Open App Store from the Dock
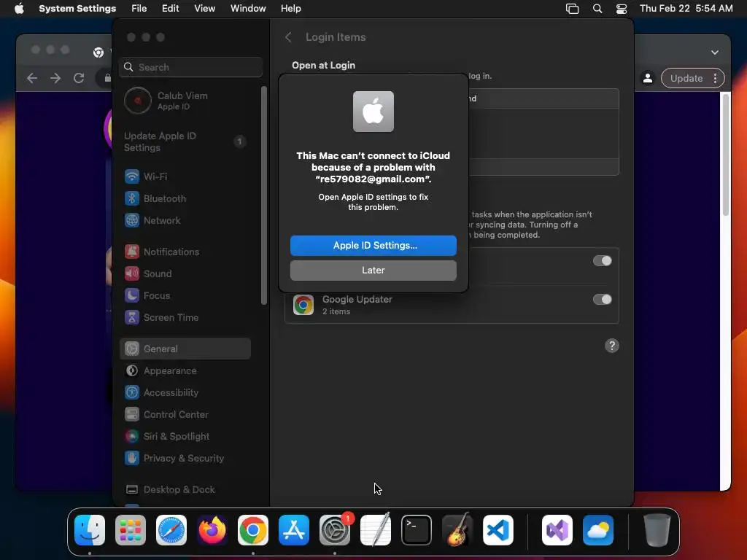Viewport: 747px width, 560px height. click(294, 530)
